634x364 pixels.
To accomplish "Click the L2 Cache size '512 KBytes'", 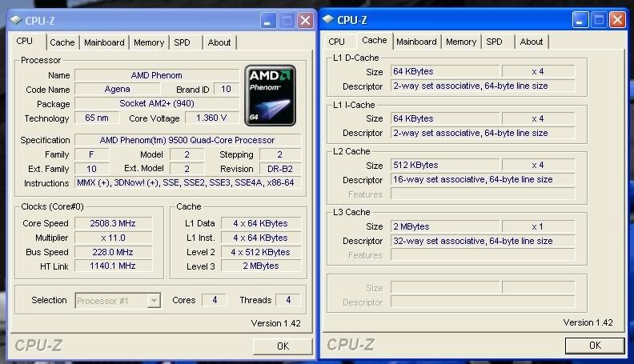I will click(x=445, y=165).
